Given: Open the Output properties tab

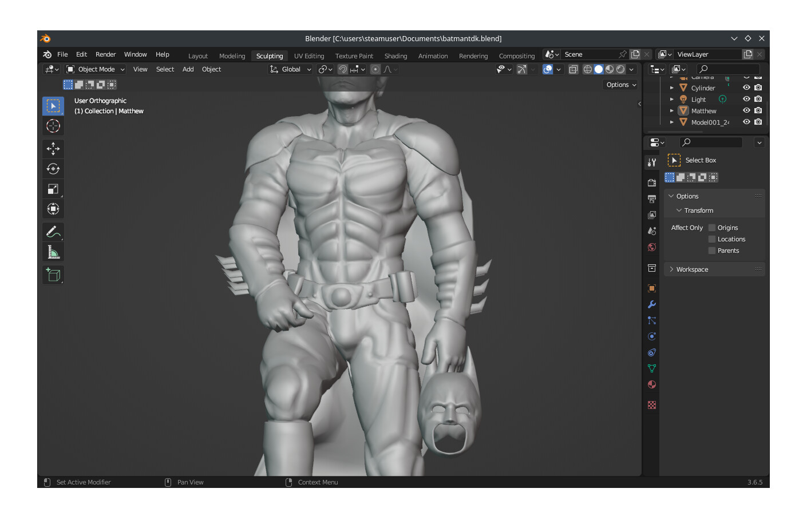Looking at the screenshot, I should tap(652, 199).
